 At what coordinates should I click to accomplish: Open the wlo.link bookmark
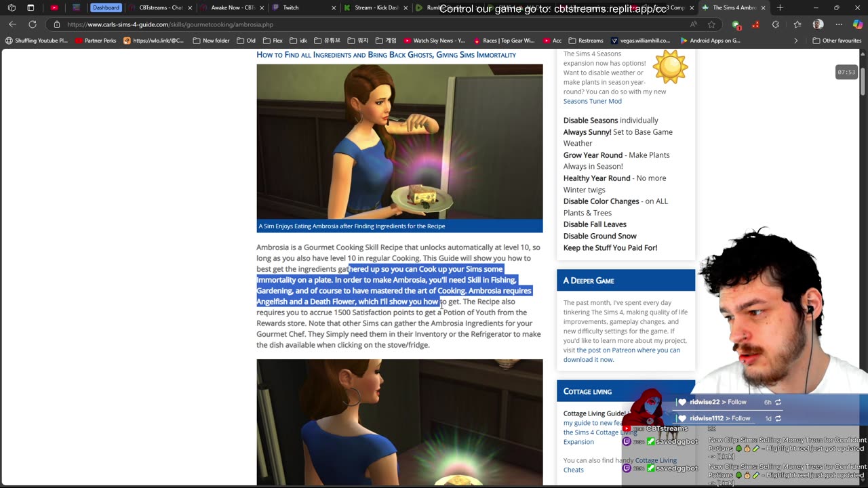coord(153,41)
